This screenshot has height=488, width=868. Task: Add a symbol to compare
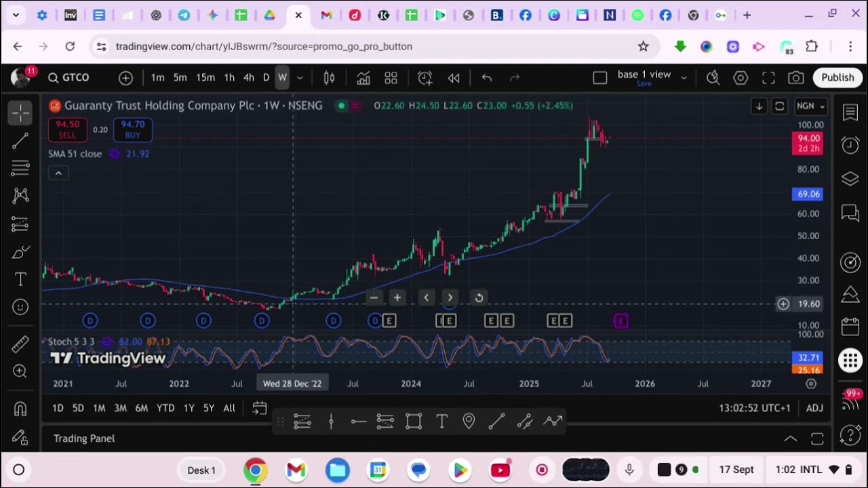(125, 78)
